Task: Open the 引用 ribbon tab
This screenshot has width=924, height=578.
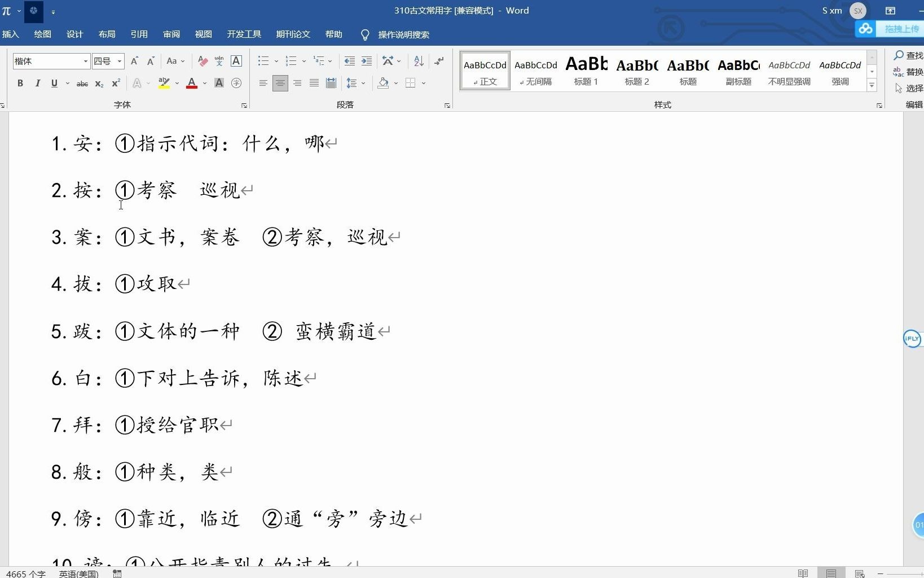Action: [139, 34]
